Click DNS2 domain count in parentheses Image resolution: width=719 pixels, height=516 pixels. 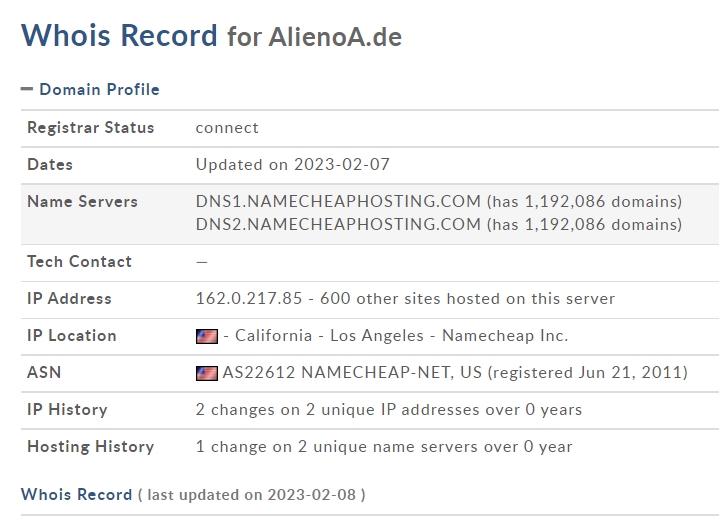(584, 224)
